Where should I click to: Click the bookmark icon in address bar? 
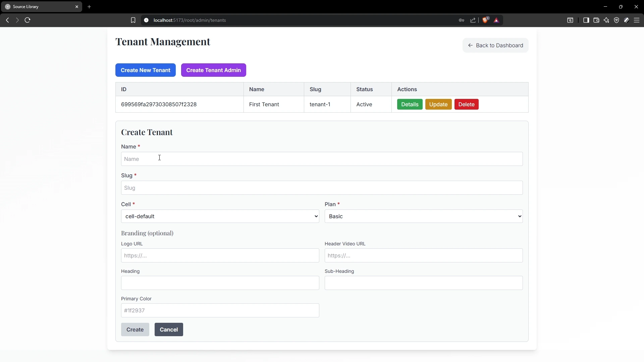[133, 20]
